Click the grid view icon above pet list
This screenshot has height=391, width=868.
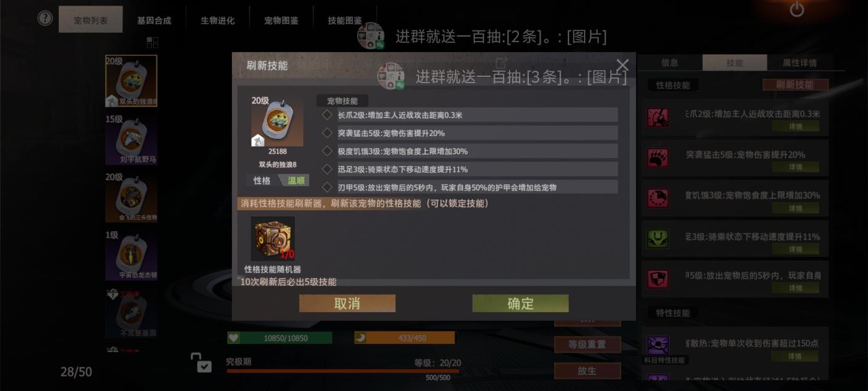coord(153,42)
